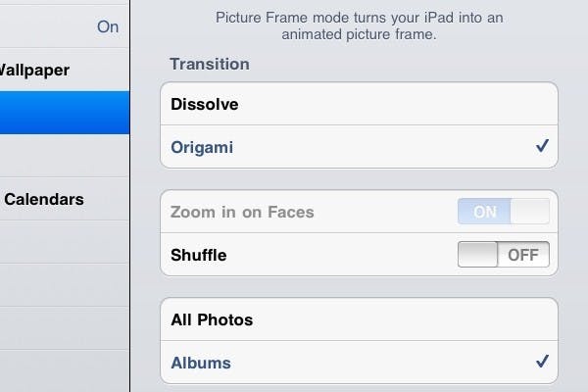
Task: Enable the Shuffle switch
Action: pyautogui.click(x=503, y=255)
